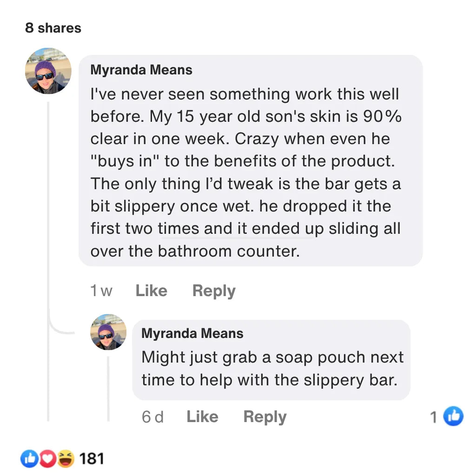Open the "8 shares" list
The height and width of the screenshot is (476, 476).
53,28
